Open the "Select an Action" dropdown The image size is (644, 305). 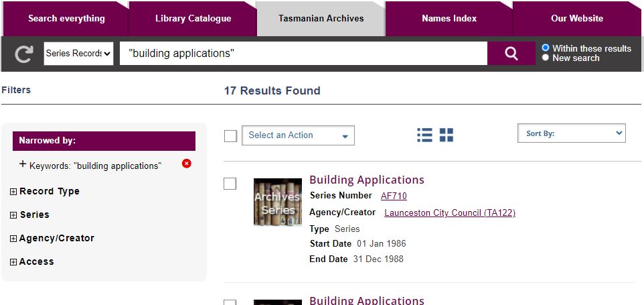coord(298,135)
